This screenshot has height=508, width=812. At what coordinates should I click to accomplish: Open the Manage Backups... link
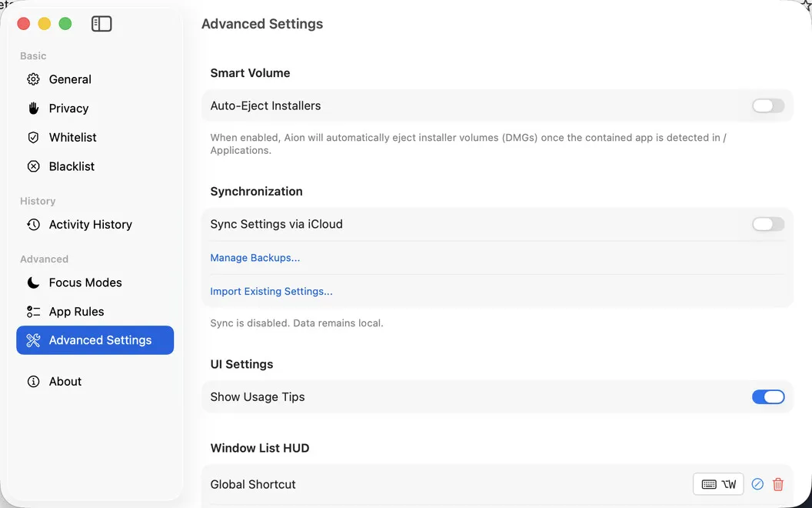click(x=255, y=258)
